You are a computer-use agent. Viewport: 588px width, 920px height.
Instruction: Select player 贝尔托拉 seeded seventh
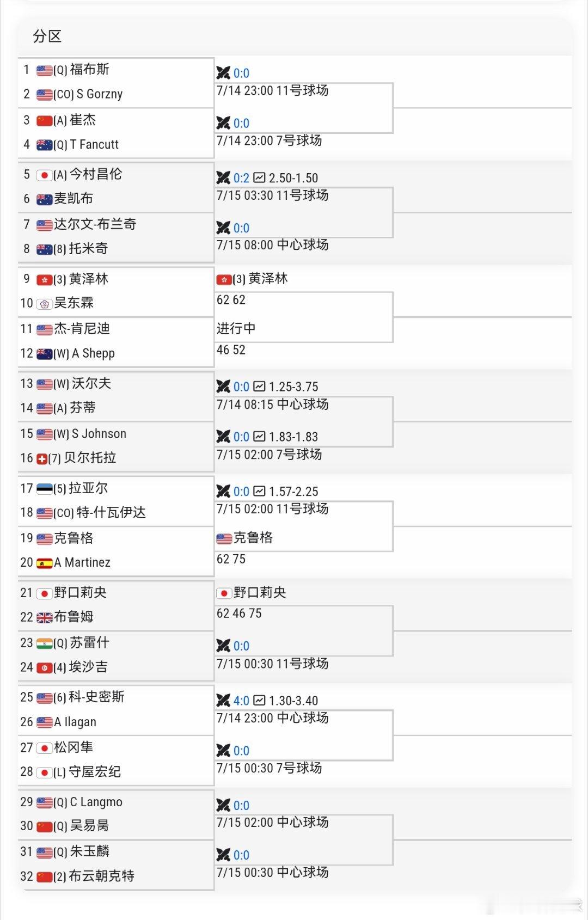(90, 458)
